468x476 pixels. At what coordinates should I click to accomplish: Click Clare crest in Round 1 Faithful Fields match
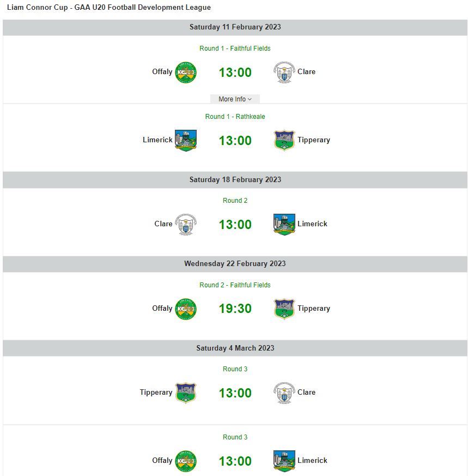pyautogui.click(x=284, y=72)
